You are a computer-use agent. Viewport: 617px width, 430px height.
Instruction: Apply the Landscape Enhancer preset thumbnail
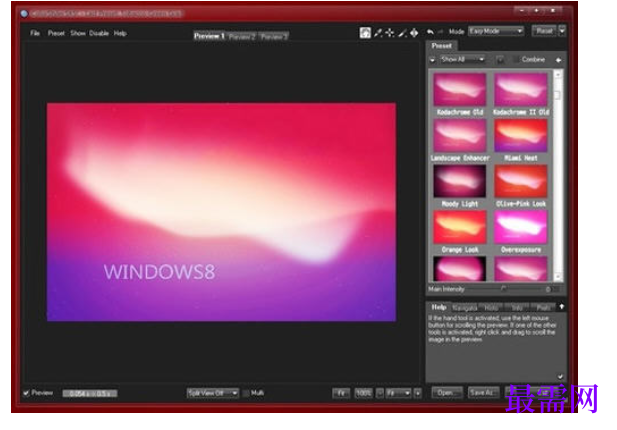459,135
